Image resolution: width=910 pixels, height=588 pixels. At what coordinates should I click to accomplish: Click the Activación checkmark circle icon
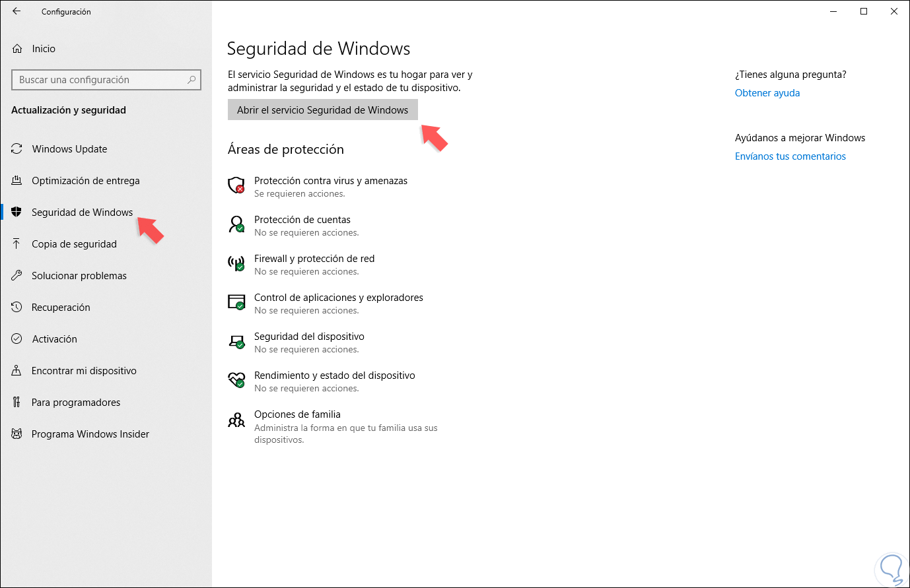tap(17, 339)
